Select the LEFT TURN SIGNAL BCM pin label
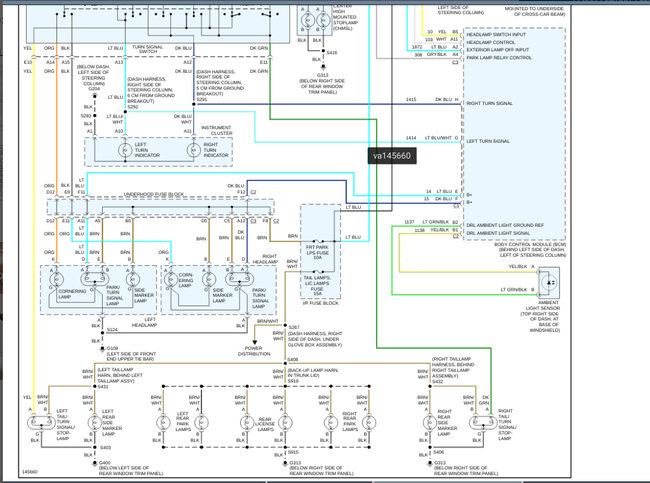Viewport: 650px width, 483px height. 488,141
